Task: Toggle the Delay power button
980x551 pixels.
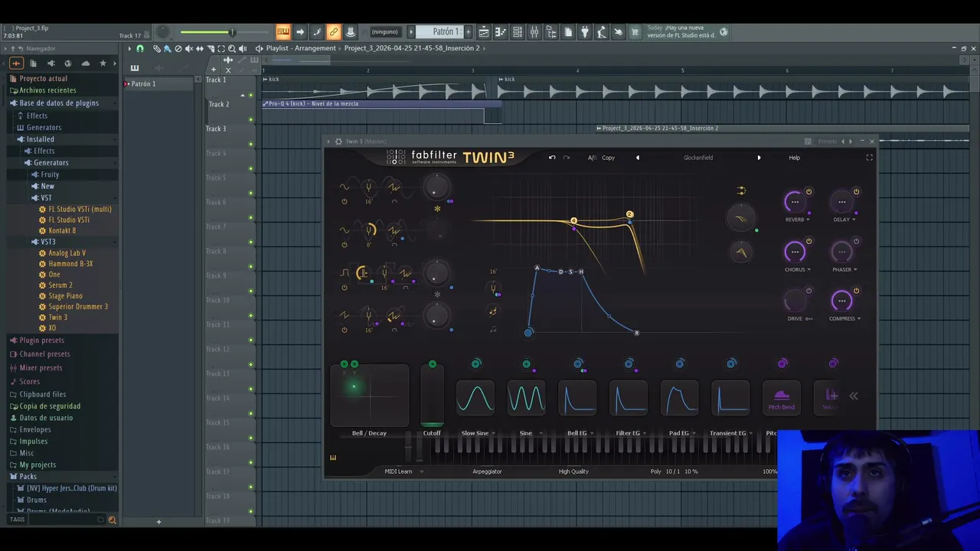Action: (x=856, y=192)
